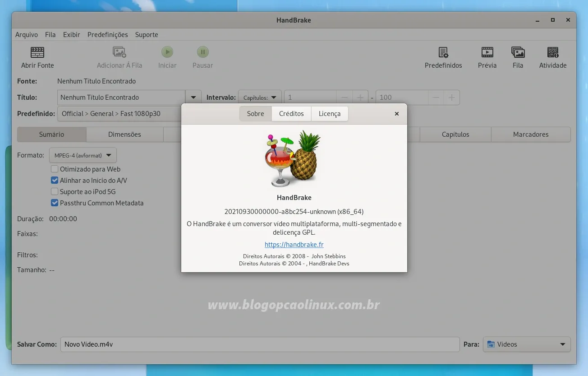588x376 pixels.
Task: Click the HandBrake name in about dialog
Action: click(294, 198)
